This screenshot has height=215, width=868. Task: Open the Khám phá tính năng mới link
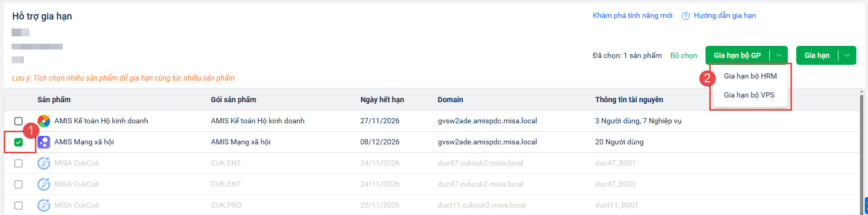coord(632,16)
